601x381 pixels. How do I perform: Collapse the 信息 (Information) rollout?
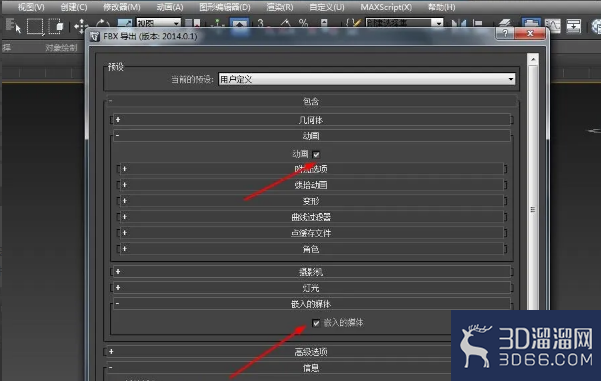point(279,368)
